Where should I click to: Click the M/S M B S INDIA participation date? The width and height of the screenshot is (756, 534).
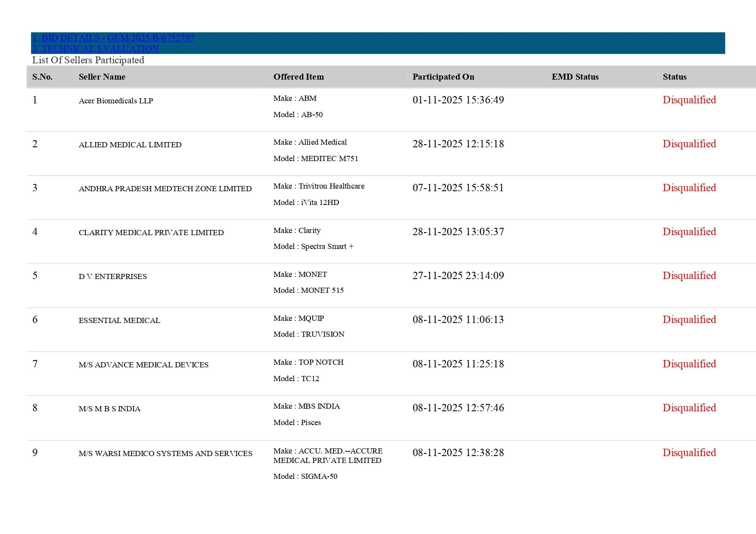tap(458, 408)
